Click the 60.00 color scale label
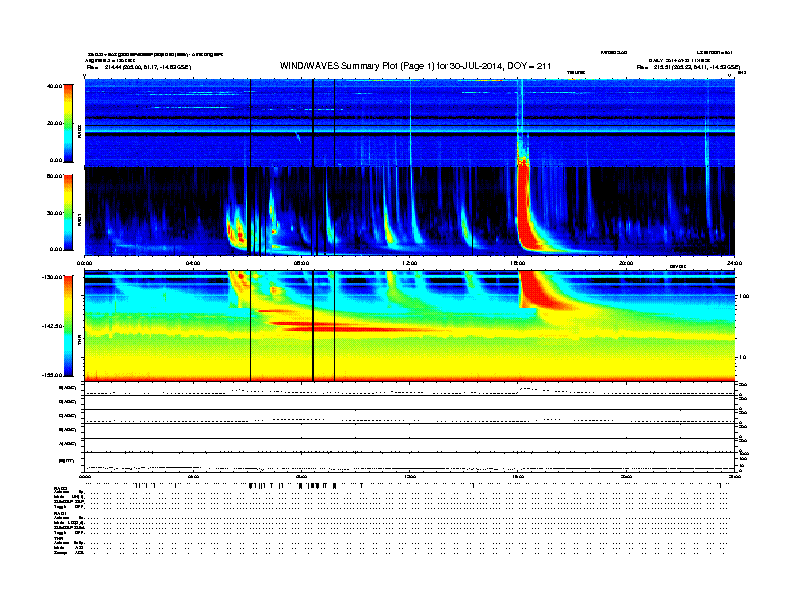 point(55,176)
